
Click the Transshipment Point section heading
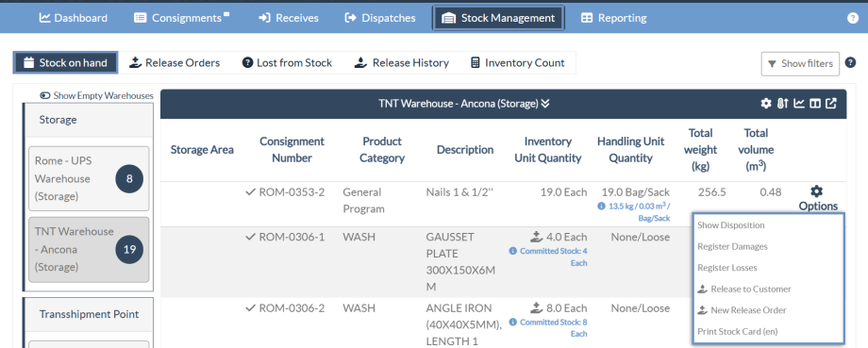(x=89, y=314)
